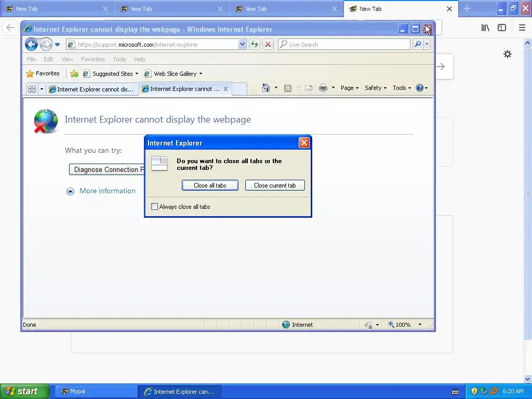Open the zoom level dropdown arrow

(x=420, y=325)
